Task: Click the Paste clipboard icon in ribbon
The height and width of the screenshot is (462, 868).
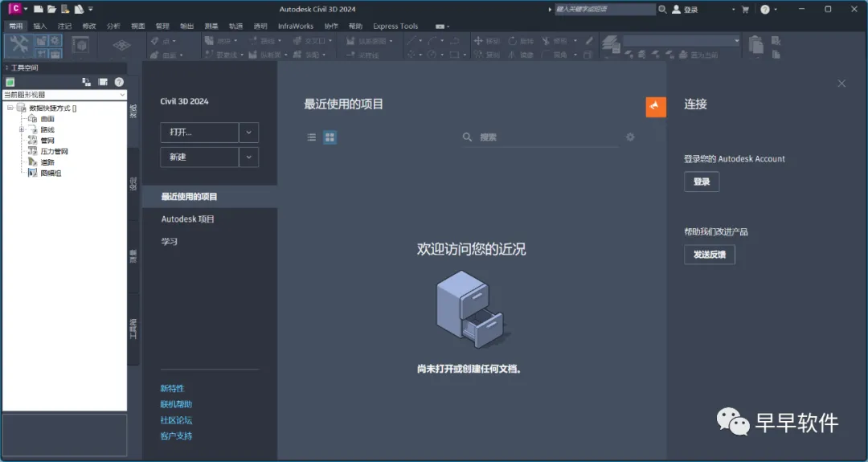Action: pos(756,44)
